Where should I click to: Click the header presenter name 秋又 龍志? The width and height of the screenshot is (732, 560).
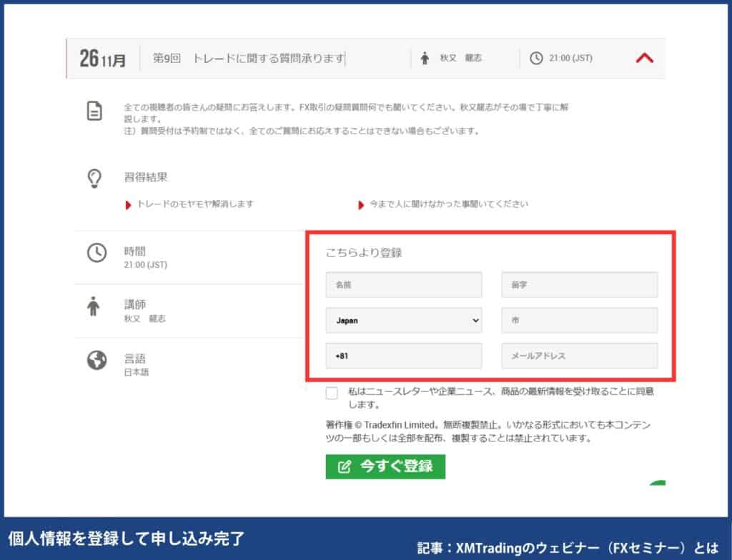click(461, 58)
